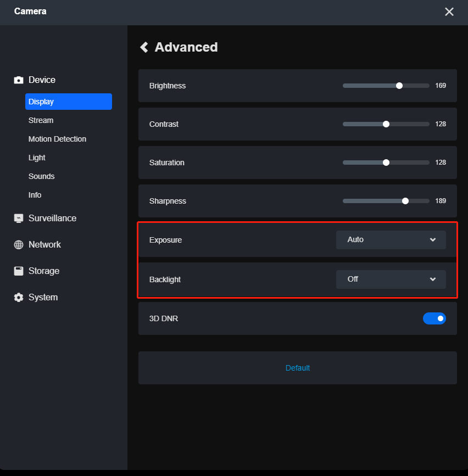Open the Info page in sidebar
The width and height of the screenshot is (468, 476).
click(x=35, y=195)
